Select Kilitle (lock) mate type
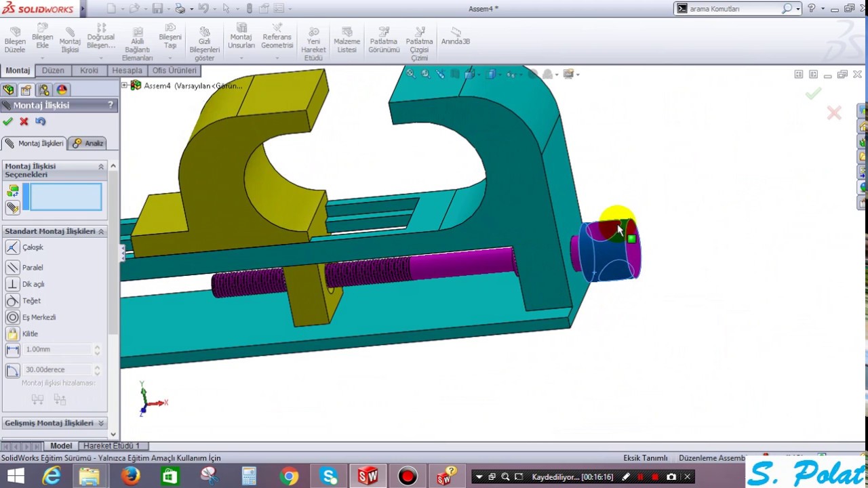This screenshot has height=488, width=868. tap(22, 333)
